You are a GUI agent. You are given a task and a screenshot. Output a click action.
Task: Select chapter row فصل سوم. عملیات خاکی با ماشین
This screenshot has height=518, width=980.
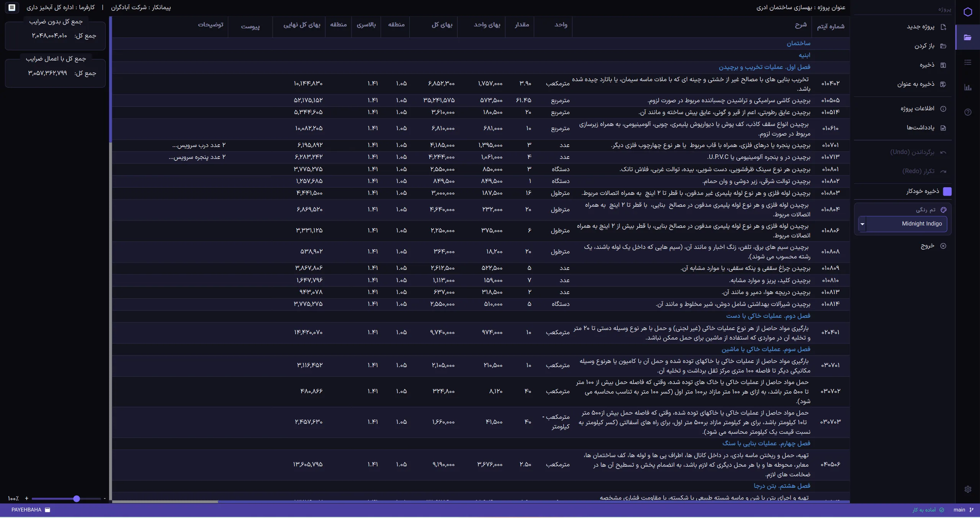(481, 350)
